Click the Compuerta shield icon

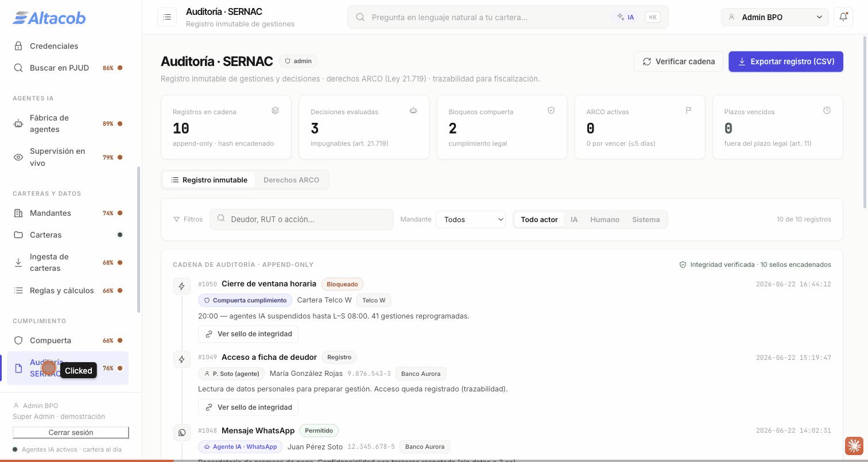[x=18, y=340]
